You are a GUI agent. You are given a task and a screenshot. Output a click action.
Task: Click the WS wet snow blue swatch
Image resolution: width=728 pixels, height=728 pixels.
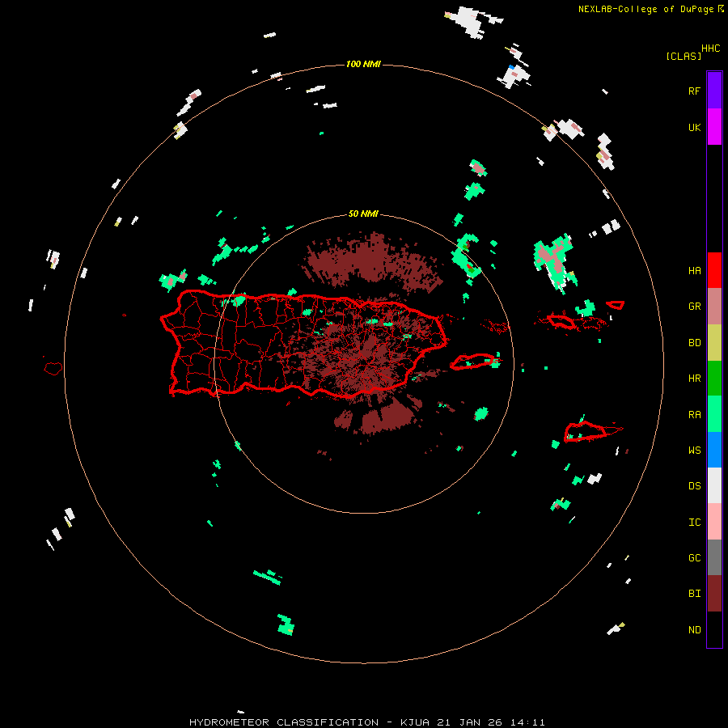(x=714, y=450)
